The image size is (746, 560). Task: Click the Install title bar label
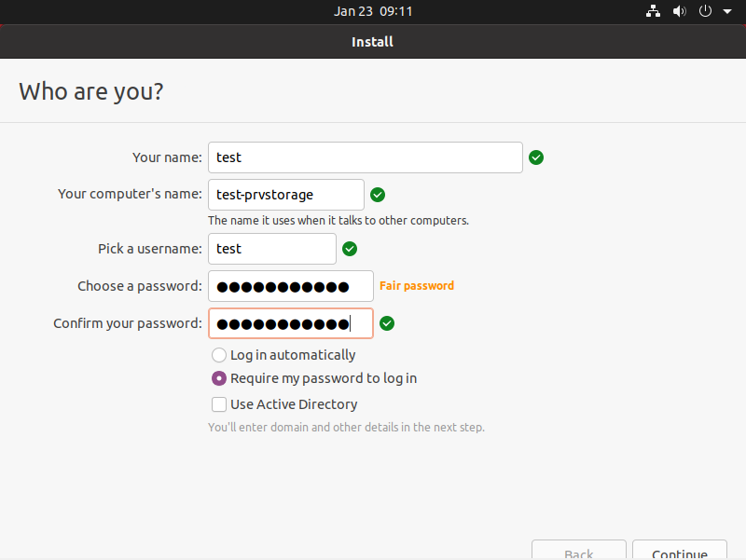(x=372, y=41)
